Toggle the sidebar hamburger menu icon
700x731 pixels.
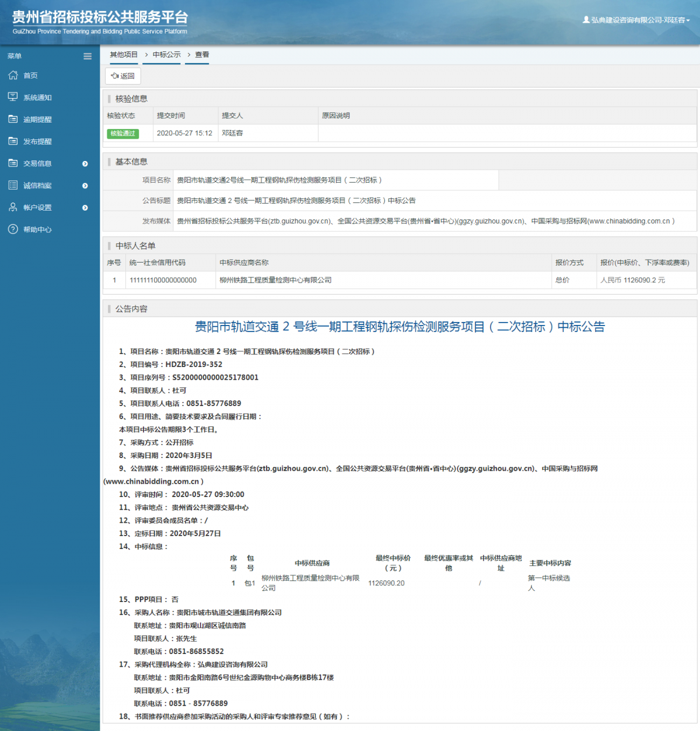[x=87, y=56]
